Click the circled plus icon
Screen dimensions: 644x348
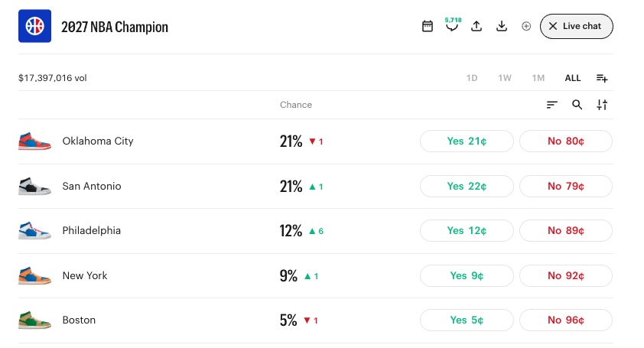click(x=526, y=26)
